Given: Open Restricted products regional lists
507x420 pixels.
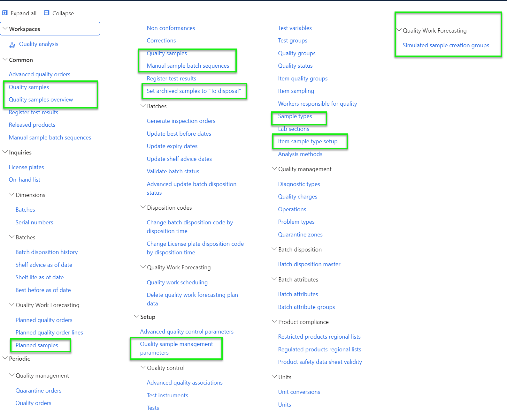Looking at the screenshot, I should point(319,337).
